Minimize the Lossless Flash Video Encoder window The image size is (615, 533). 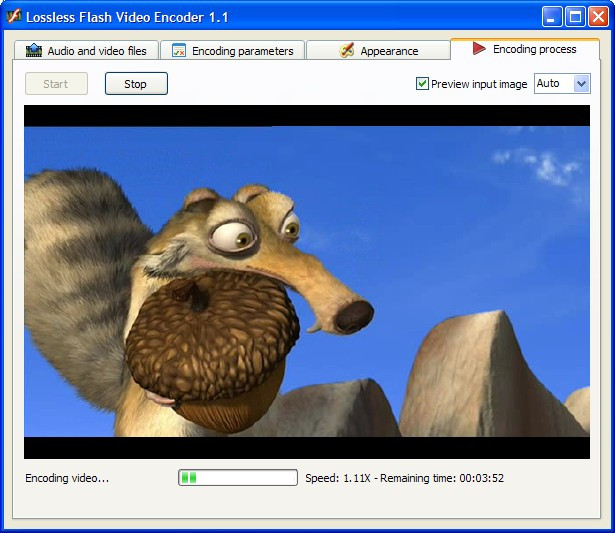pyautogui.click(x=552, y=17)
